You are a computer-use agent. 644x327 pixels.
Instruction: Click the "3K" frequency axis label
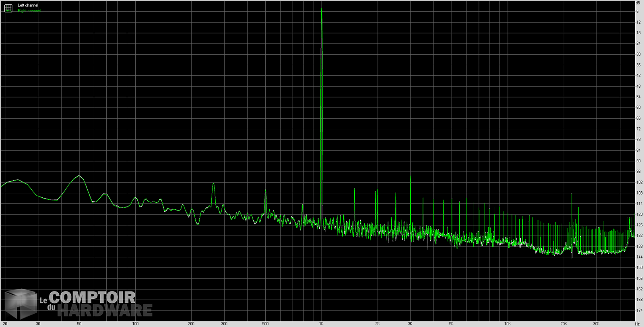410,324
